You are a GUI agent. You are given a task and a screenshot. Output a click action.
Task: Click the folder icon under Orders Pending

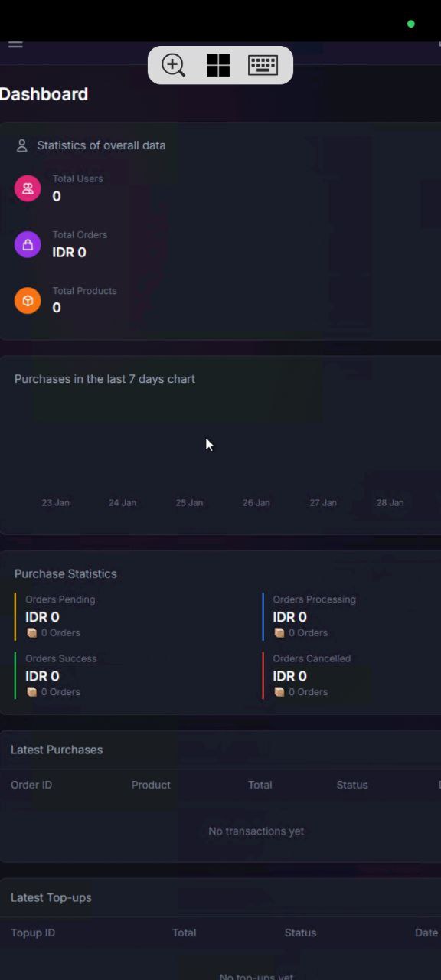(x=31, y=632)
